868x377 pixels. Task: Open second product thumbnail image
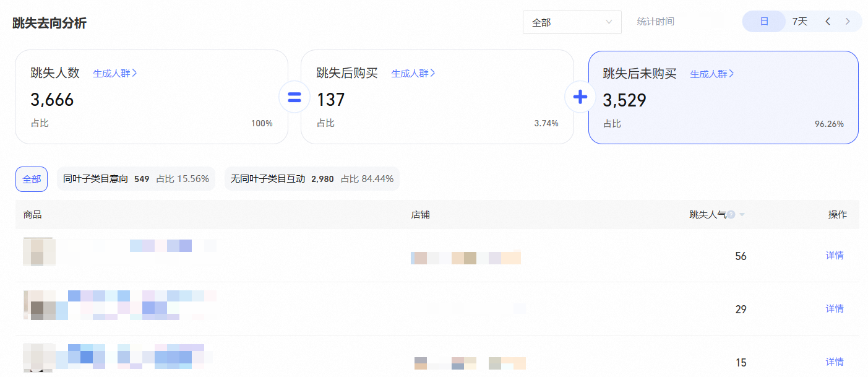tap(39, 305)
